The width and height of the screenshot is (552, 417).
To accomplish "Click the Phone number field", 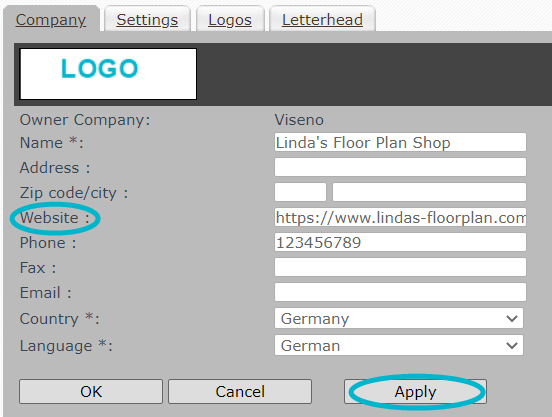I will (400, 242).
